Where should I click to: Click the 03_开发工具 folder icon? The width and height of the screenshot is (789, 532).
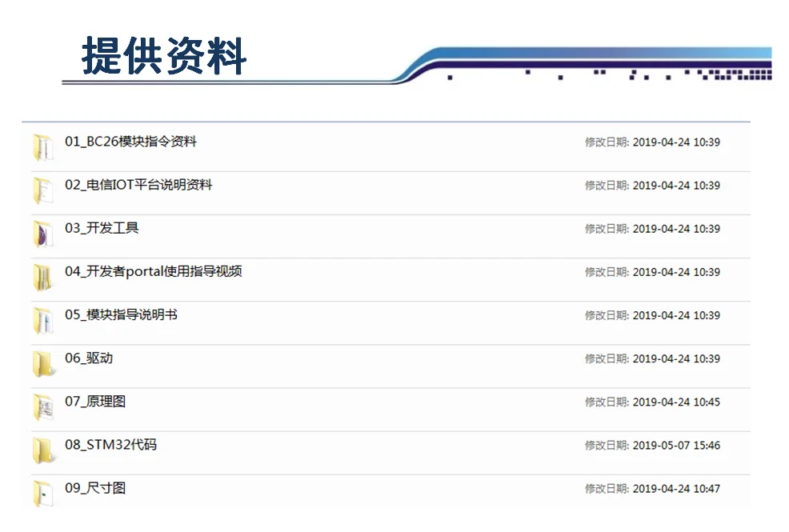tap(43, 234)
